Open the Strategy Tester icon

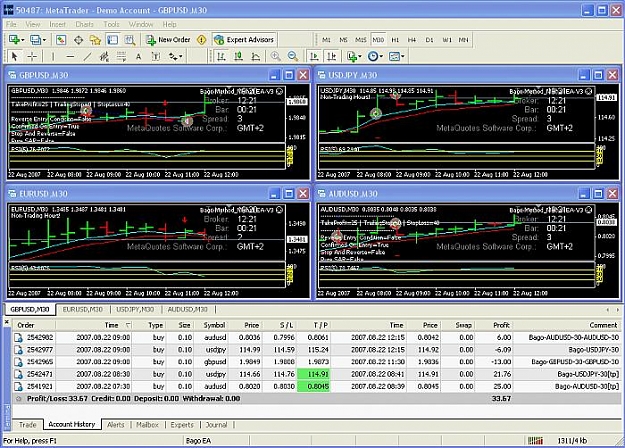click(x=130, y=40)
